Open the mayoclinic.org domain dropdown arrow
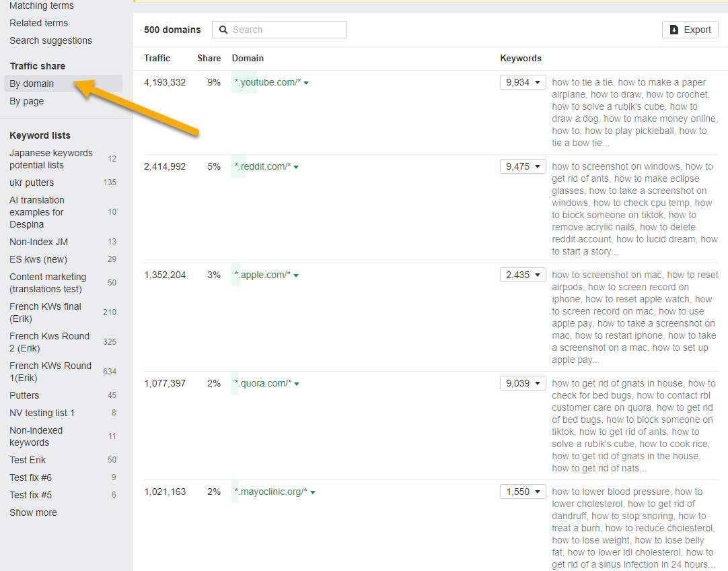 (313, 492)
